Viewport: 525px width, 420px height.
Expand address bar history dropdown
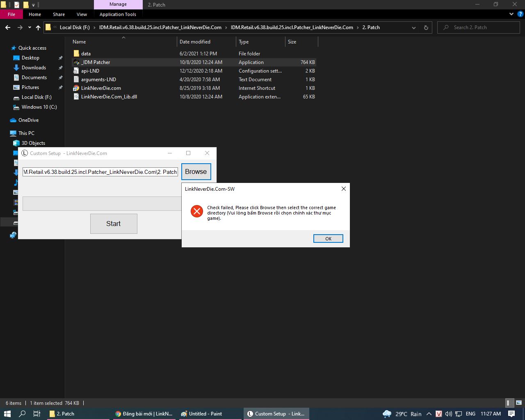tap(413, 27)
